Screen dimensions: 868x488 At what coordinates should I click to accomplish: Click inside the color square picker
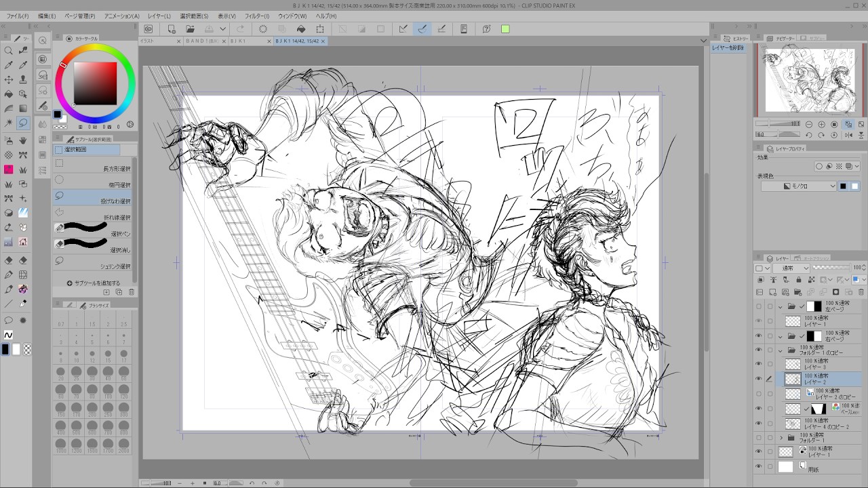pos(95,83)
